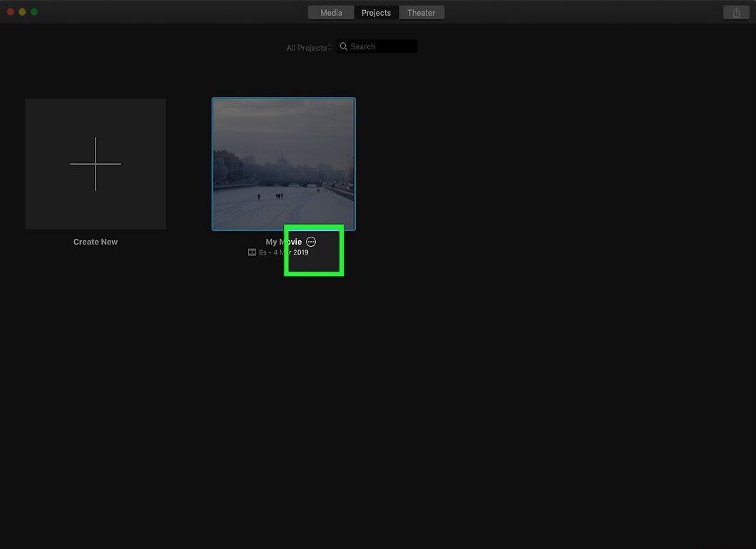756x549 pixels.
Task: Open the All Projects filter dropdown
Action: (309, 48)
